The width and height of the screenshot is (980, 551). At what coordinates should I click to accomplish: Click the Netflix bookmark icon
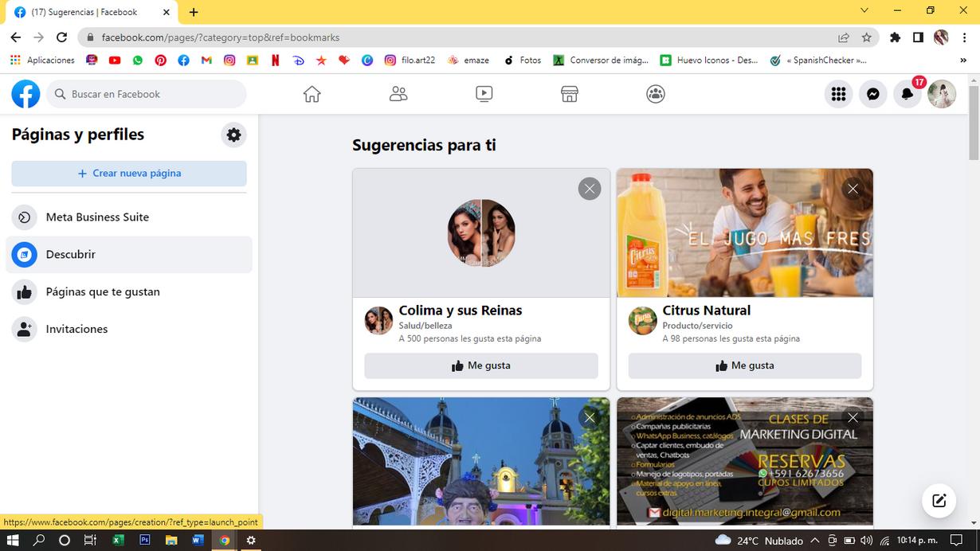coord(275,60)
